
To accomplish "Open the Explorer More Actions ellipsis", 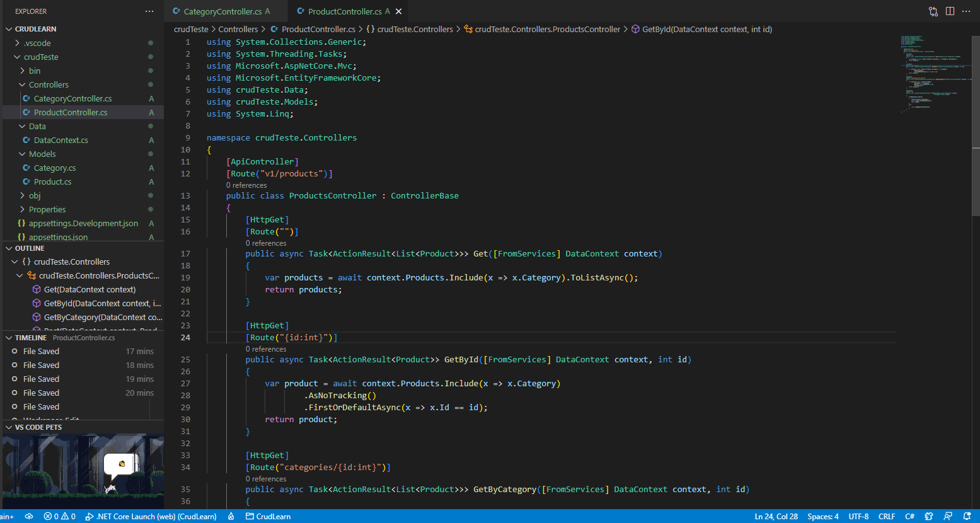I will click(x=149, y=11).
